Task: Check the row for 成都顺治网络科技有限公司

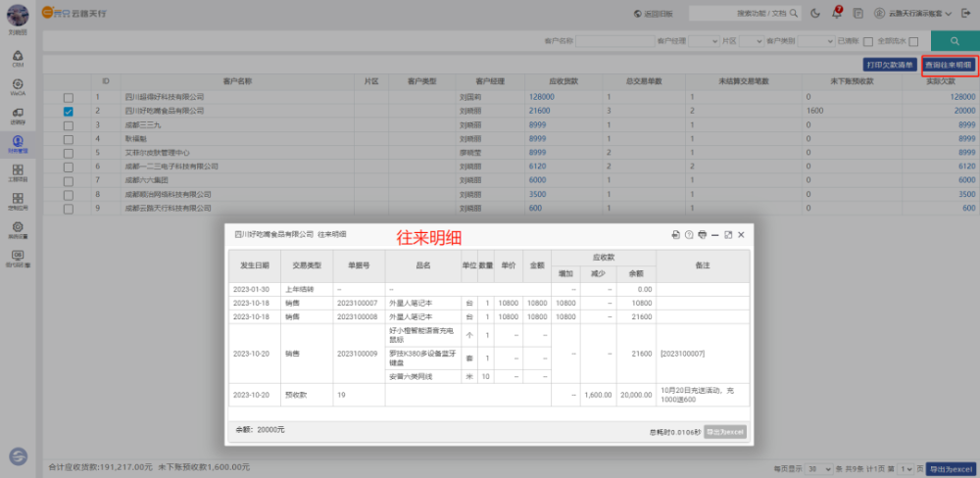Action: 69,194
